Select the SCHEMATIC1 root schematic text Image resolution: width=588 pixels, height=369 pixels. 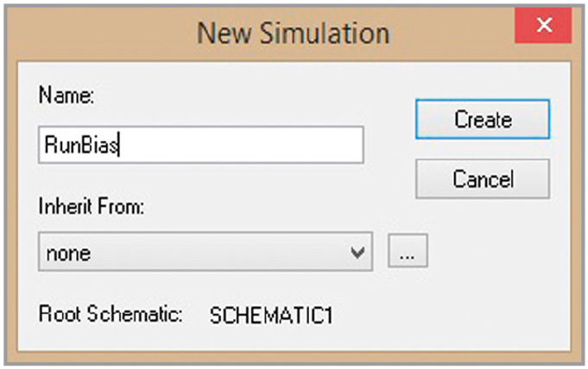pos(271,315)
